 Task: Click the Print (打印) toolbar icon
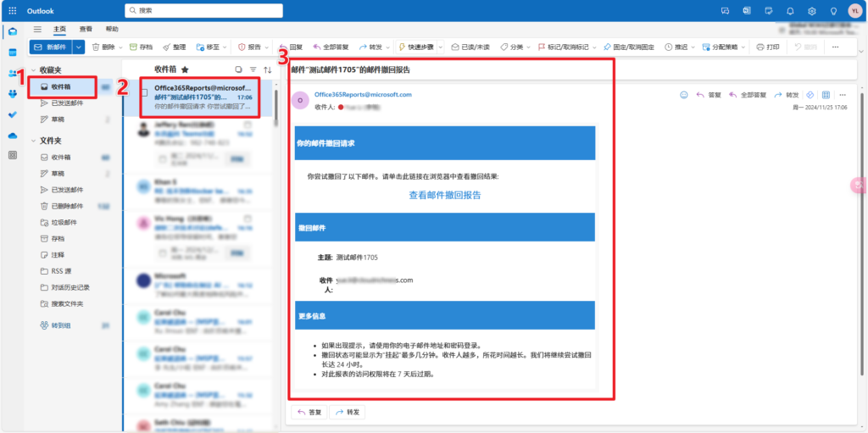tap(767, 47)
